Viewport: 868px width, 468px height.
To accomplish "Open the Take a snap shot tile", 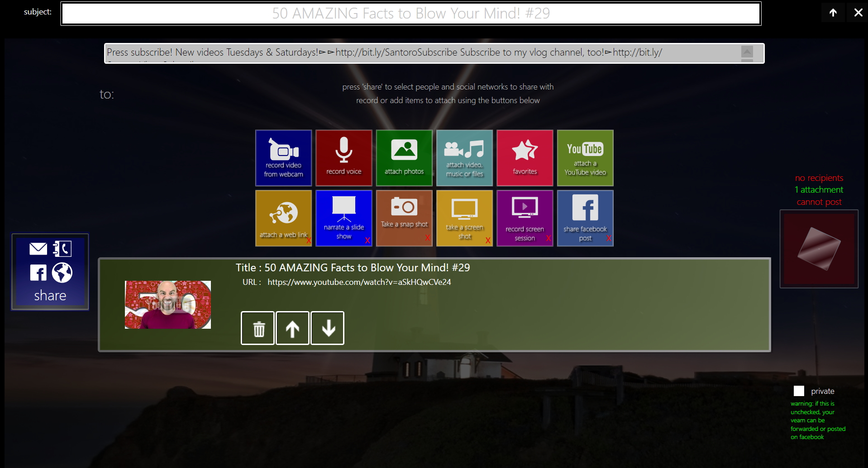I will click(404, 218).
